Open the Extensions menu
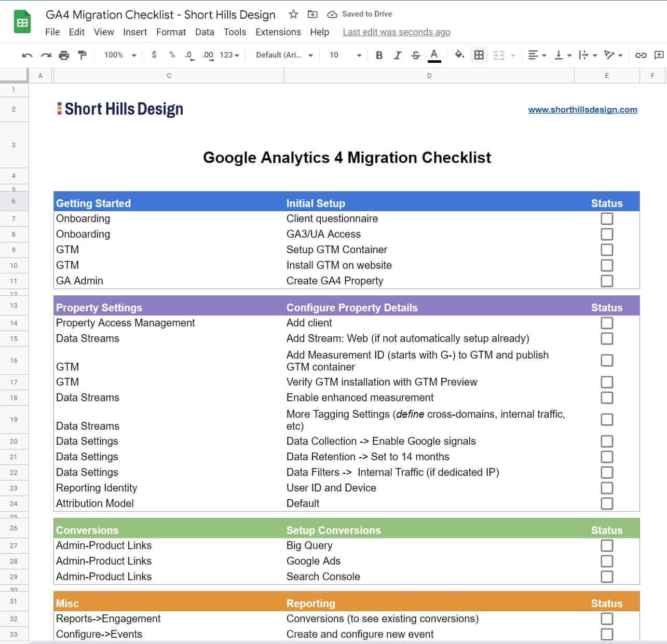This screenshot has height=644, width=667. (x=278, y=32)
